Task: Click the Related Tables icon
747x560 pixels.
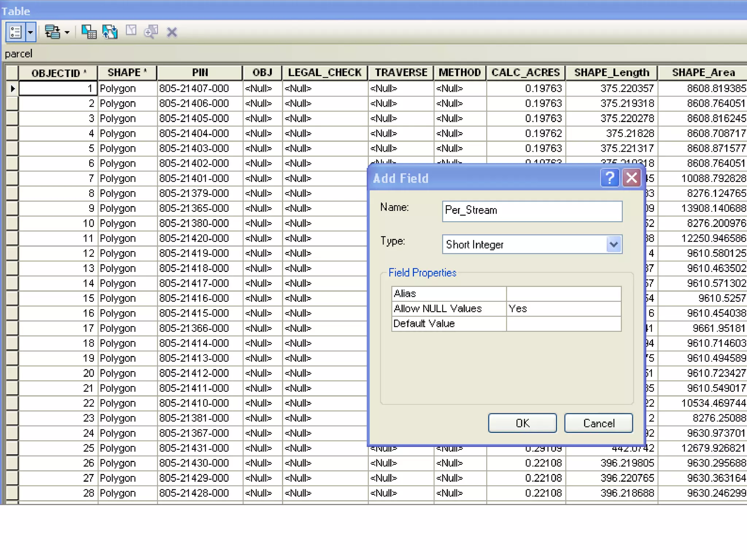Action: pos(52,32)
